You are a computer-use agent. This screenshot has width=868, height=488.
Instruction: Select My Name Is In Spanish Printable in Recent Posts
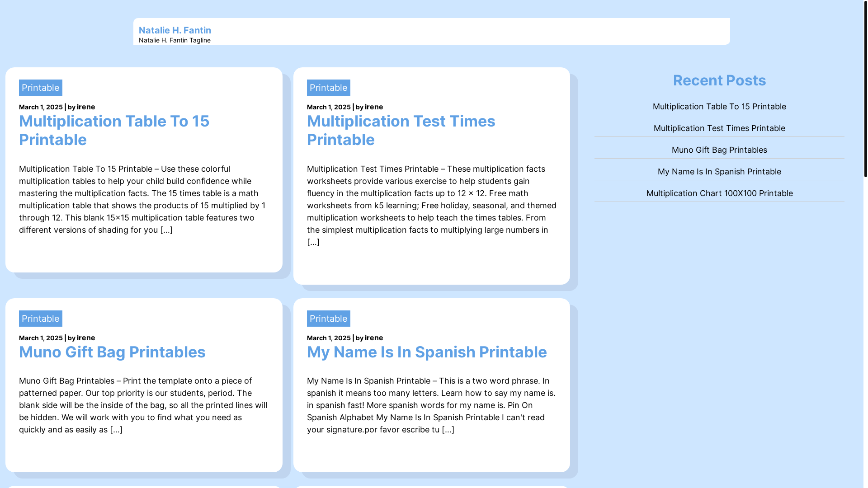(719, 172)
